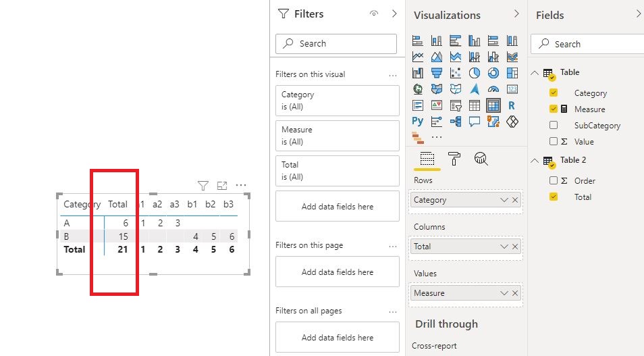The image size is (644, 356).
Task: Select the Waterfall chart visual
Action: click(x=418, y=73)
